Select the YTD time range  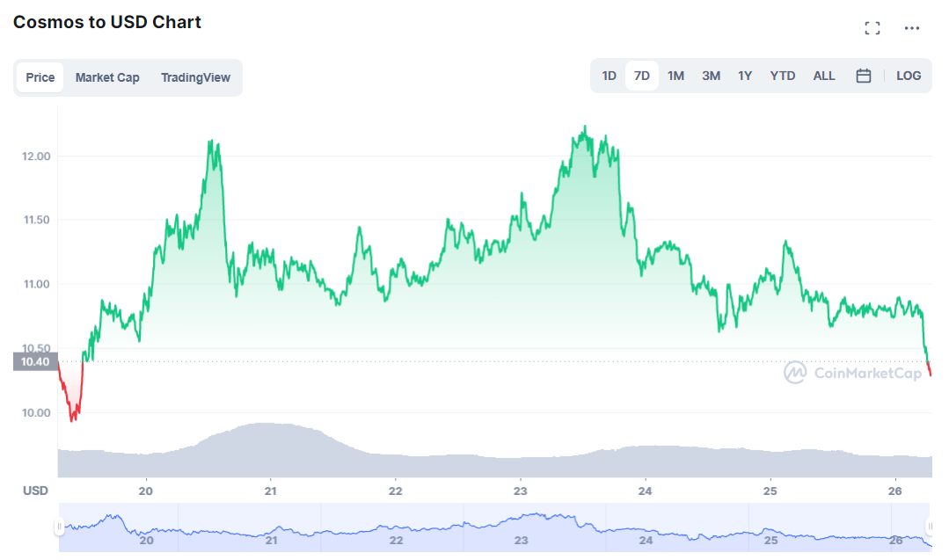[783, 76]
